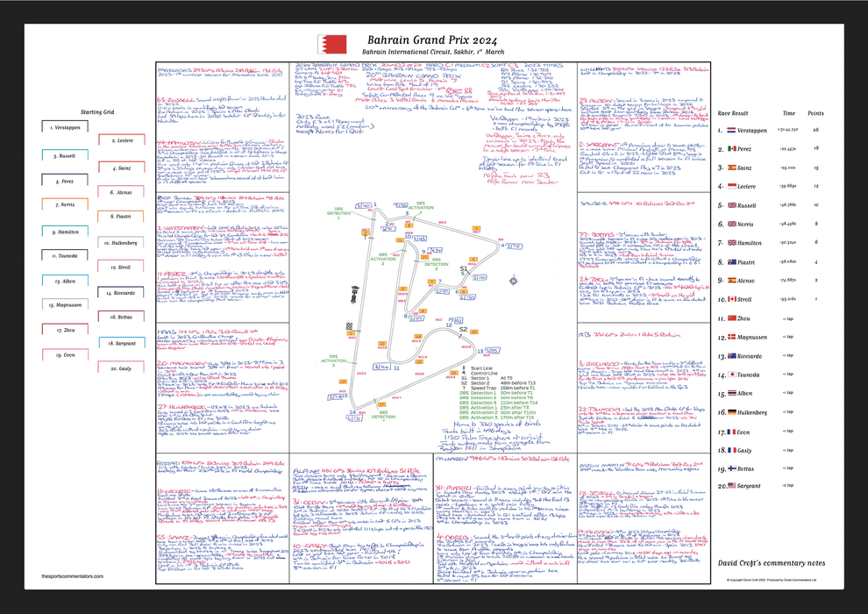Choose the '10. Hulkenberg' grid box
The height and width of the screenshot is (614, 868).
pos(121,241)
